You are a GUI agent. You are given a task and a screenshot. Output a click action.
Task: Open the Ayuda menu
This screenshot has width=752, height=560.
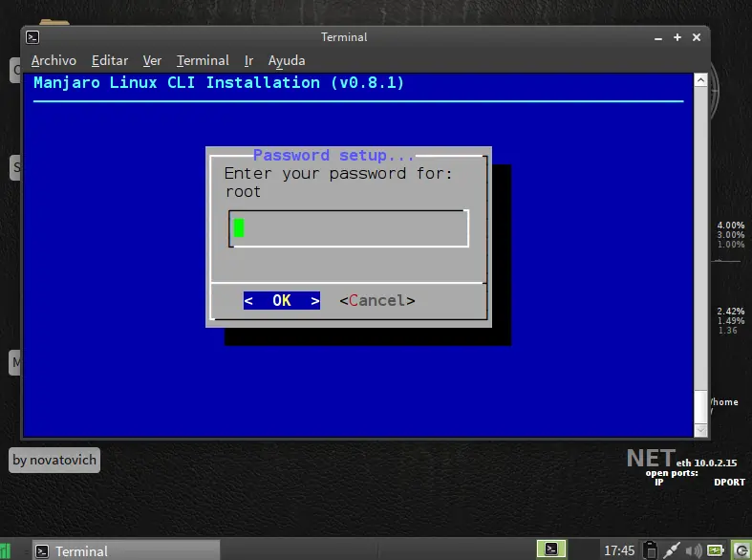click(x=287, y=61)
